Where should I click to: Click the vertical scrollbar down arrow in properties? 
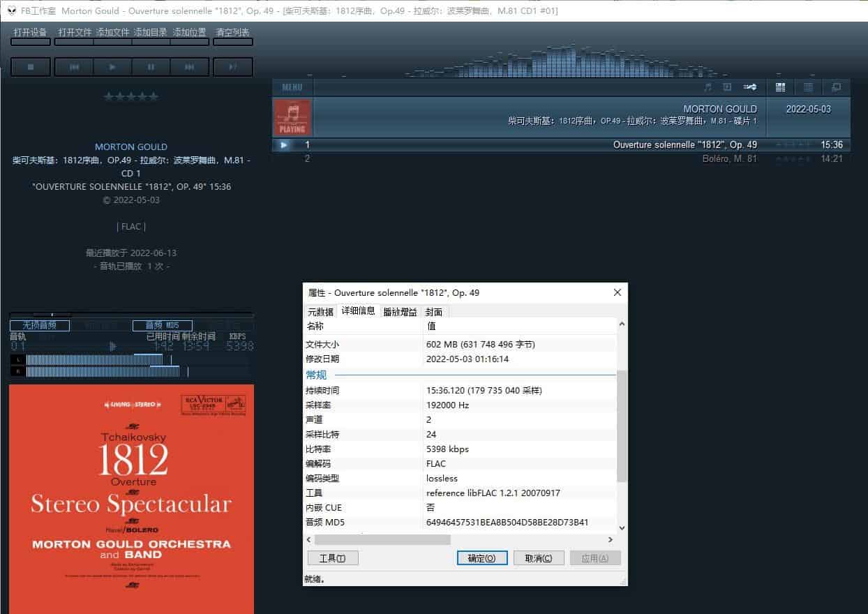pos(622,528)
